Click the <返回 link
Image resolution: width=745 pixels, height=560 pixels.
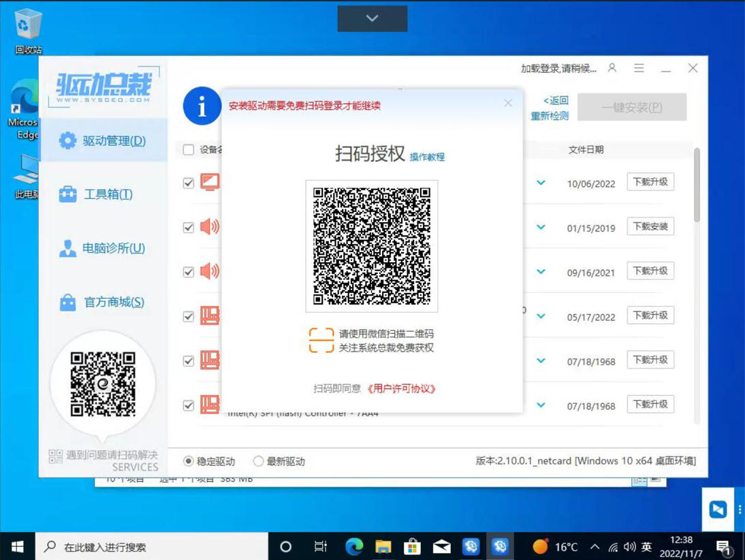click(x=556, y=100)
